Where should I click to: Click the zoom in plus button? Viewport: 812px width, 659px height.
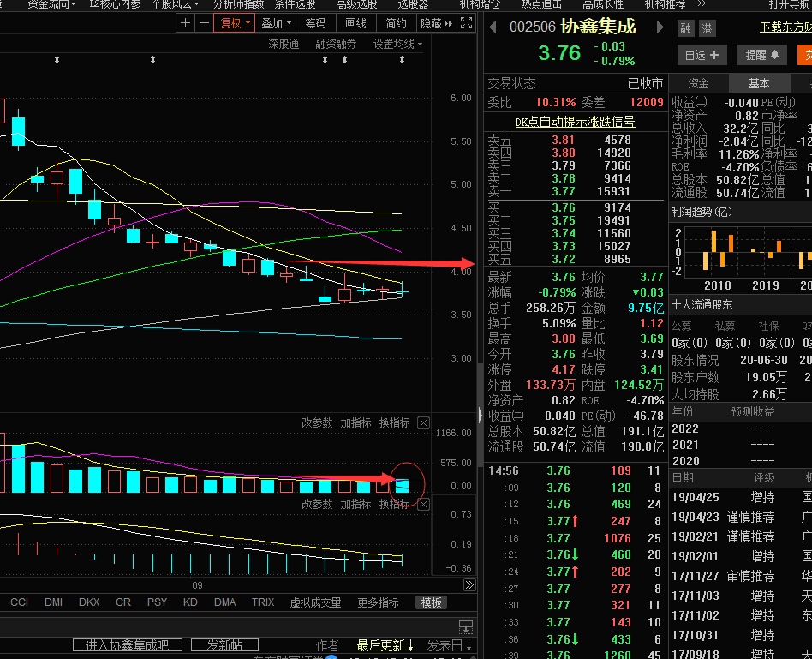[x=185, y=23]
